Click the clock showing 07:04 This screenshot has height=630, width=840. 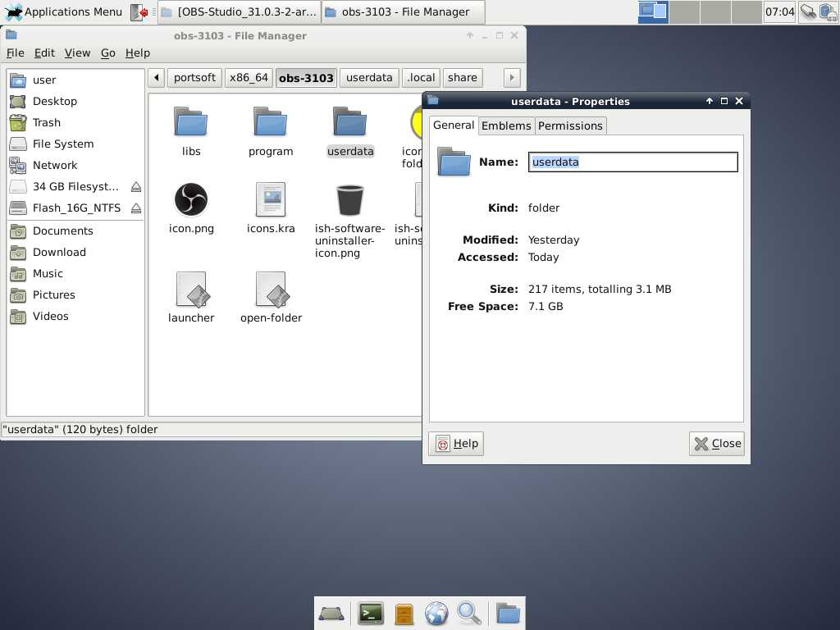click(x=779, y=11)
